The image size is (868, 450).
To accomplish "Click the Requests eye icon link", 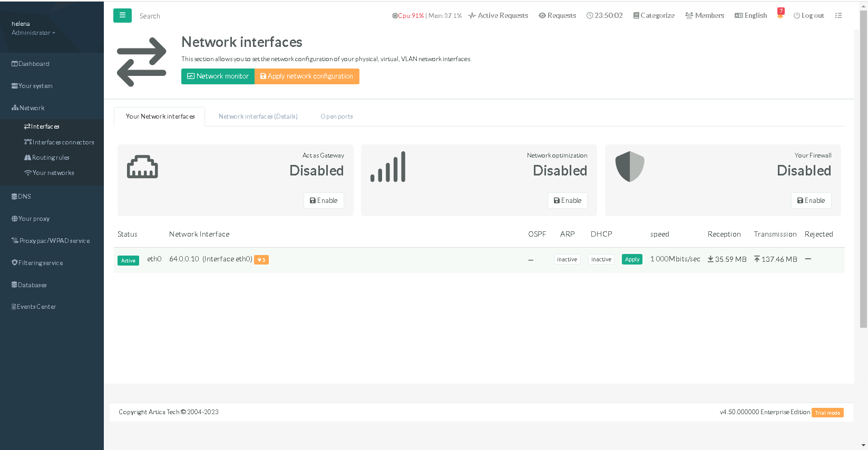I will [x=557, y=16].
